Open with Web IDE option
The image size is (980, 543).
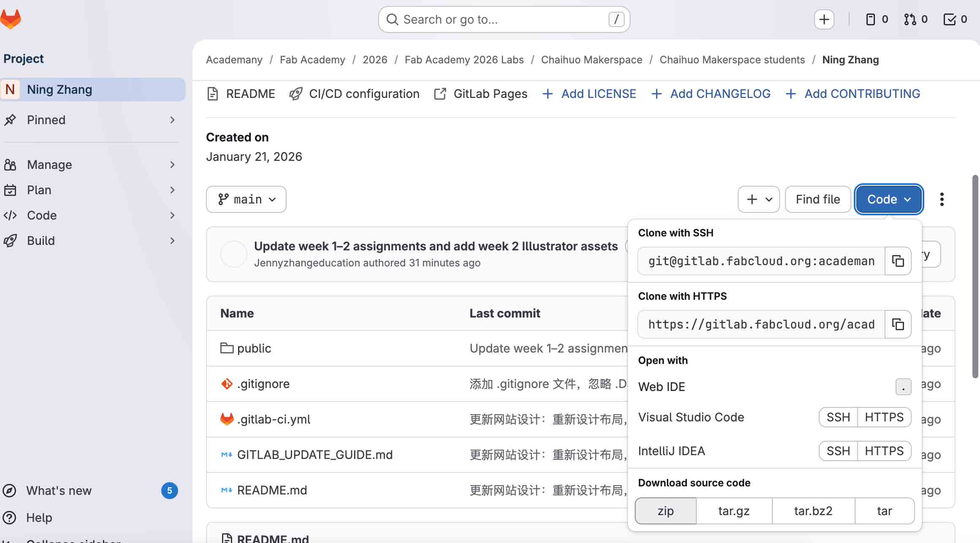pos(661,387)
